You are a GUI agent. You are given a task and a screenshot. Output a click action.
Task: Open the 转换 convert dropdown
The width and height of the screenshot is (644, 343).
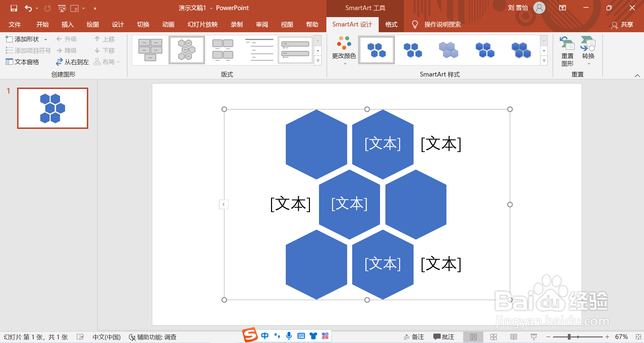(588, 51)
